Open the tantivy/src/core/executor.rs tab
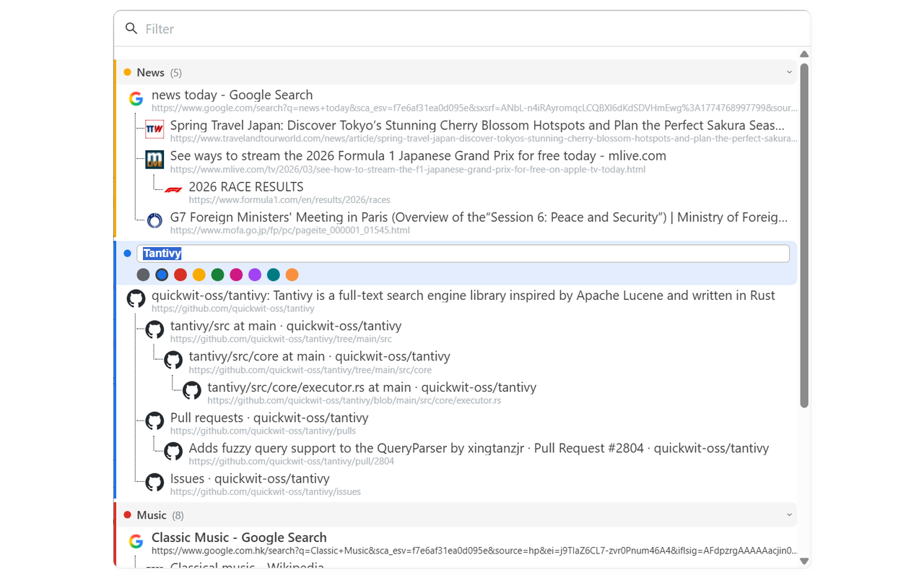The width and height of the screenshot is (924, 578). click(372, 387)
